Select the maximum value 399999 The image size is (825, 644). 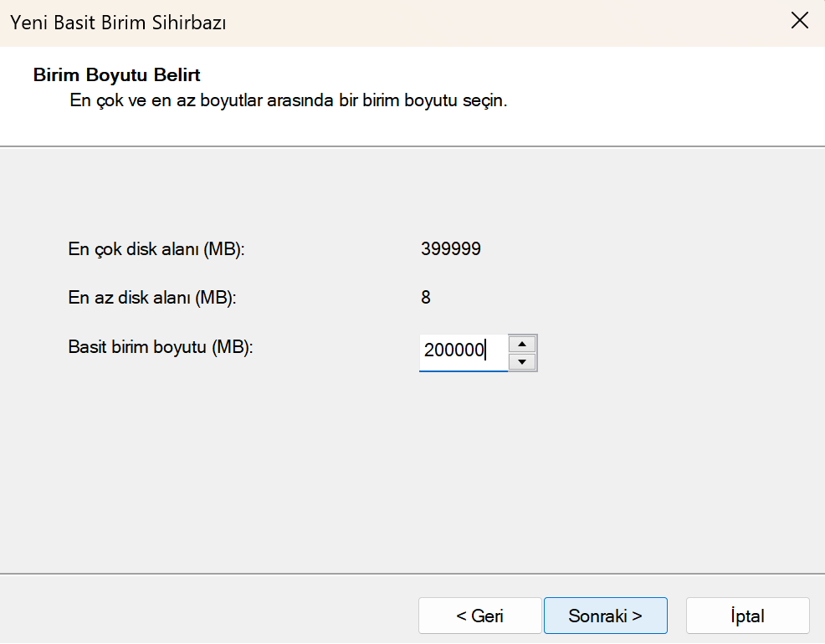[451, 249]
